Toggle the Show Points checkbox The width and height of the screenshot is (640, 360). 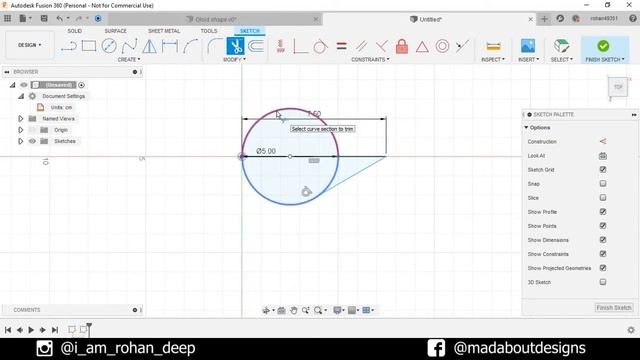603,226
